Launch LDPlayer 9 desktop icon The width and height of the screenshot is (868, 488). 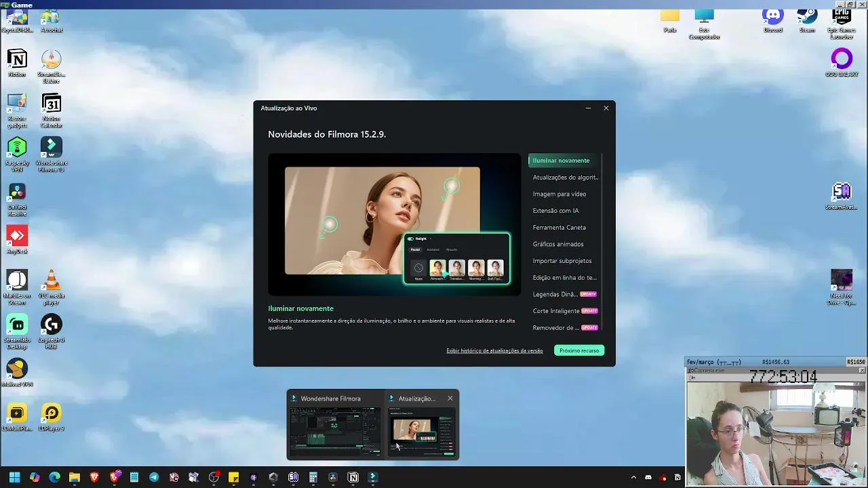click(x=52, y=417)
